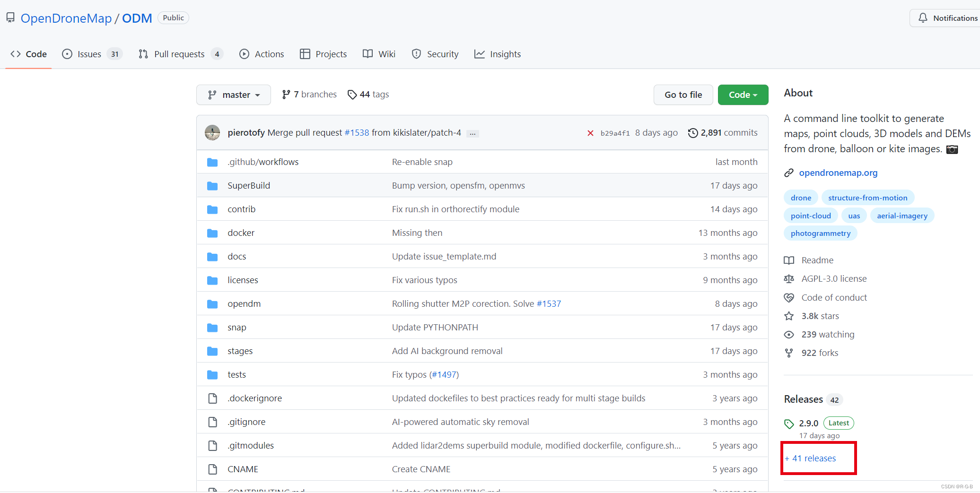Click the license scale icon
This screenshot has height=493, width=980.
(x=789, y=279)
